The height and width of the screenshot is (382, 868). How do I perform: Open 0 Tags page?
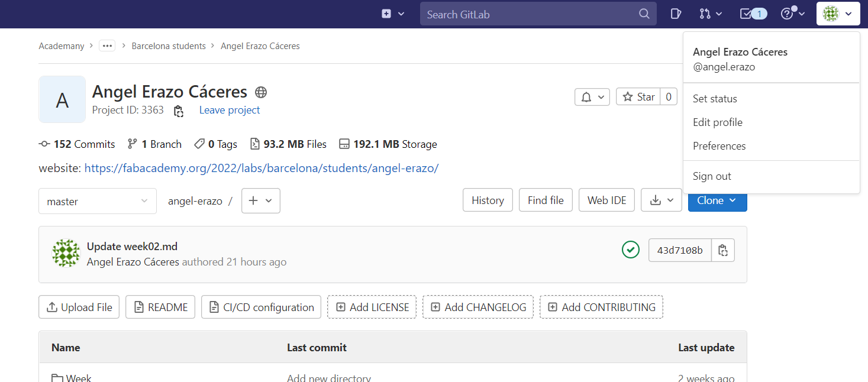[x=215, y=144]
